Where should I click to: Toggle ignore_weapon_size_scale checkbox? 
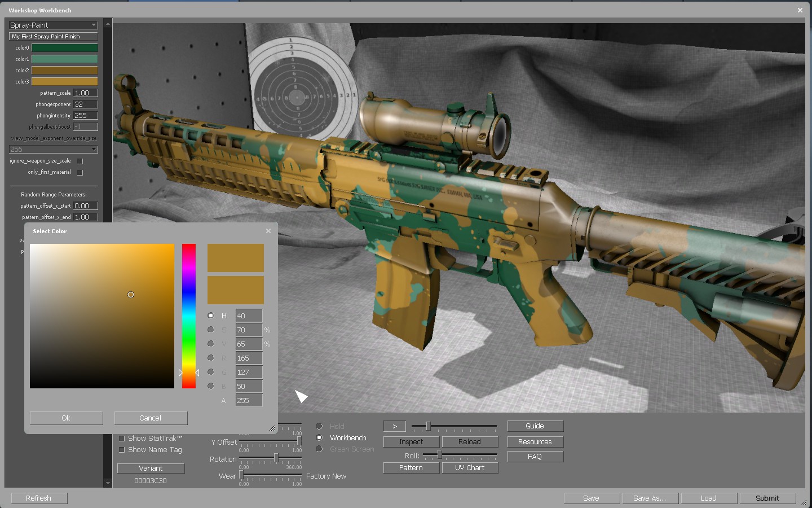(80, 161)
